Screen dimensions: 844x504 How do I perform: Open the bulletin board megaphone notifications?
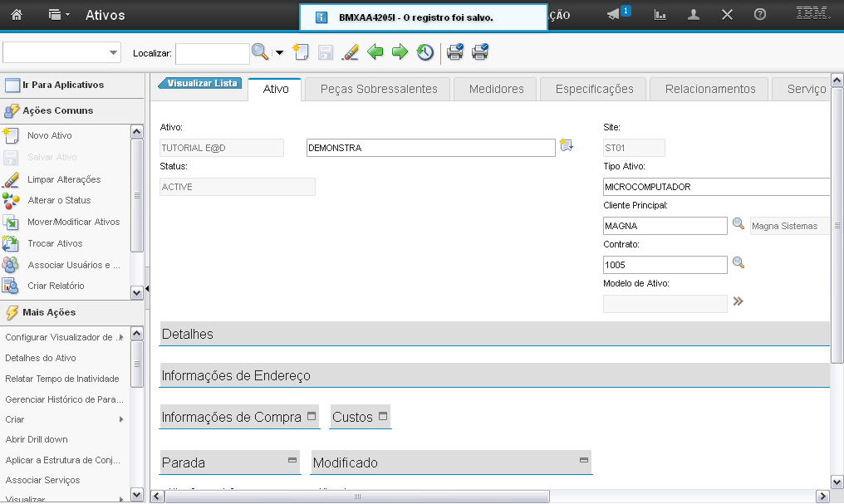click(614, 15)
